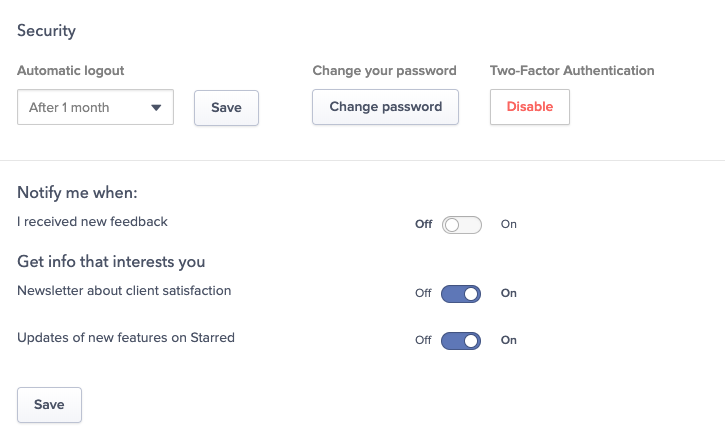Click the "Two-Factor Authentication" heading label
This screenshot has width=725, height=432.
pyautogui.click(x=572, y=71)
